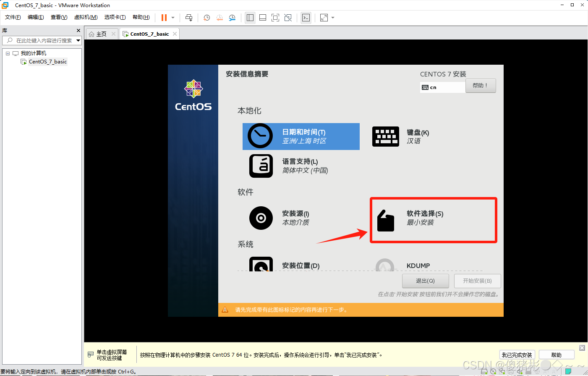Click the Unity mode toolbar icon
588x376 pixels.
point(288,18)
